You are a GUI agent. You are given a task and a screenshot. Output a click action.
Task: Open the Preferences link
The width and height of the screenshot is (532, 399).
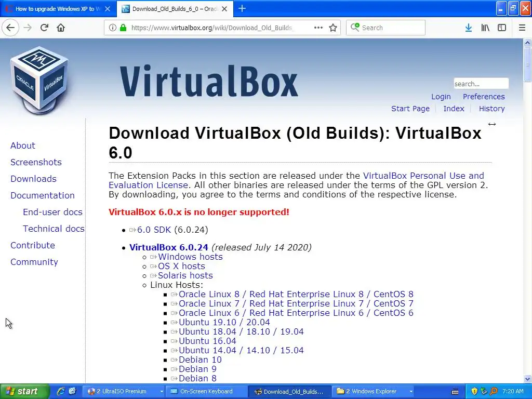click(x=484, y=97)
